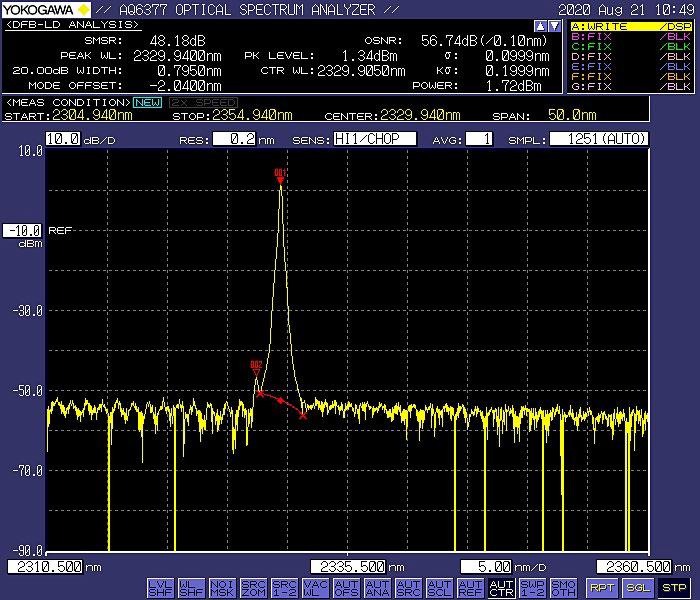Click the AUT OFS auto offset button
700x600 pixels.
pyautogui.click(x=346, y=588)
